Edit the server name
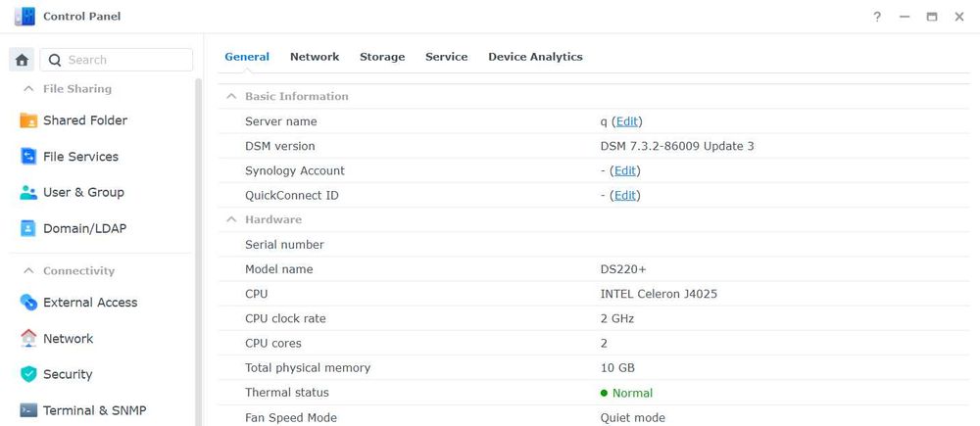The width and height of the screenshot is (980, 426). [627, 121]
